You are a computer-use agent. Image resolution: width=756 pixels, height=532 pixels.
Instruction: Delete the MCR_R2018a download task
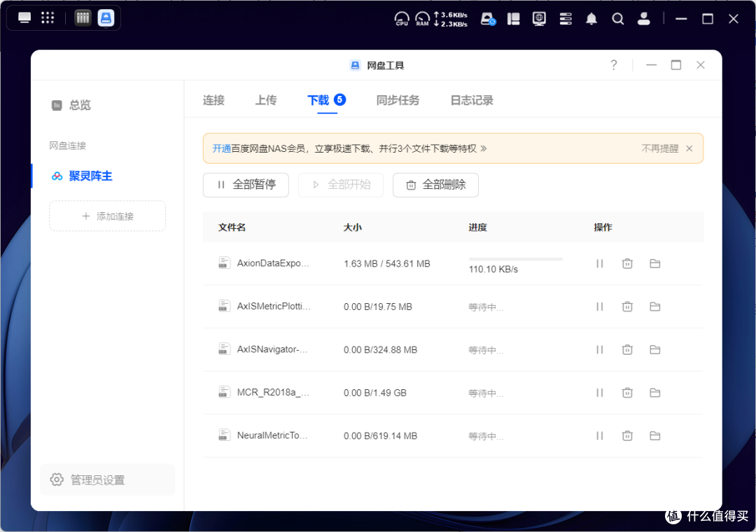627,393
